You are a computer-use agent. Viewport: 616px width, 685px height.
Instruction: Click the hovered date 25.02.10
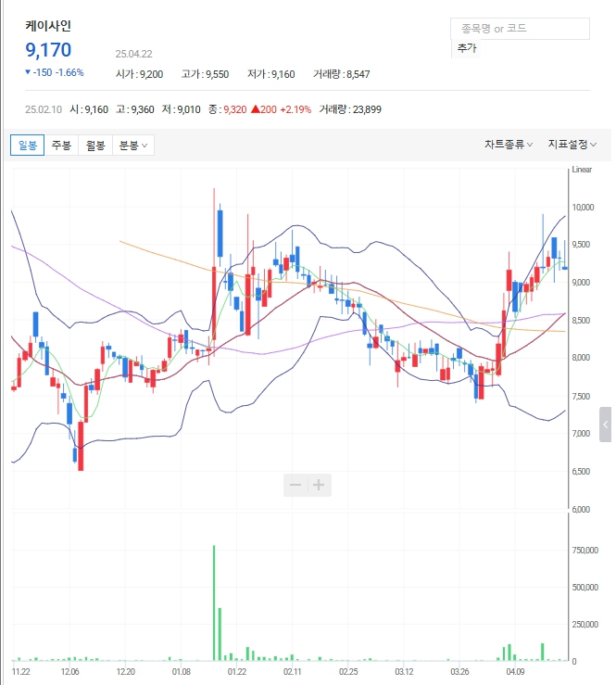(44, 109)
